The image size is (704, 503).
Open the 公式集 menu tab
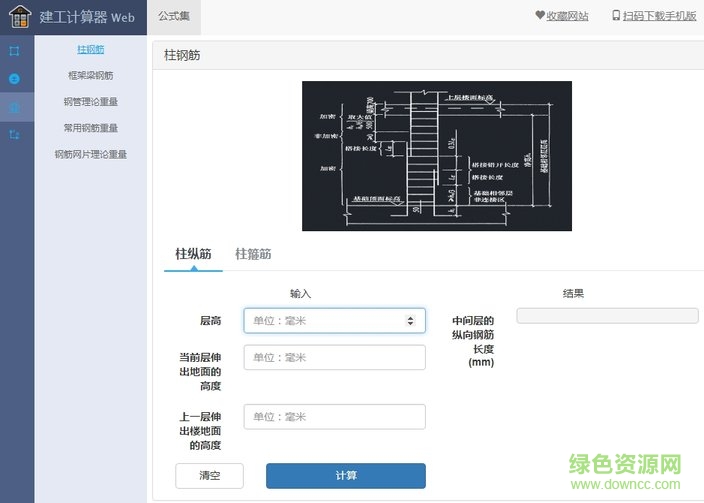pos(174,17)
